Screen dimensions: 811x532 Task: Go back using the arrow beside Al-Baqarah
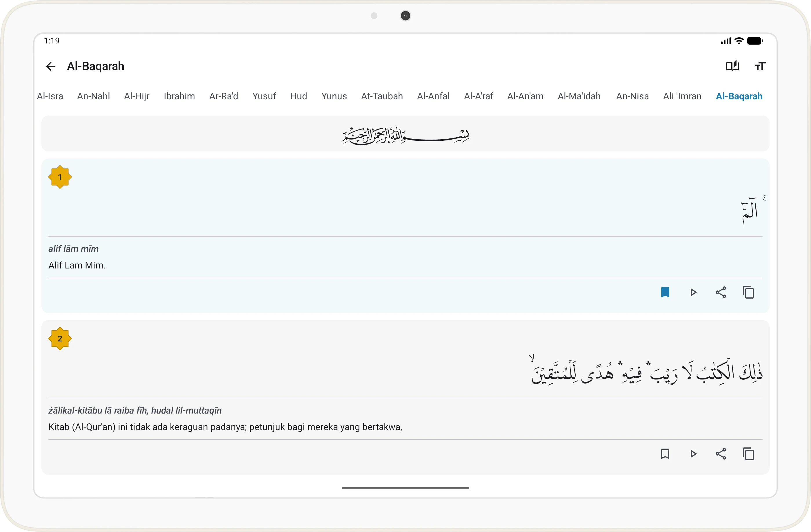pyautogui.click(x=50, y=66)
